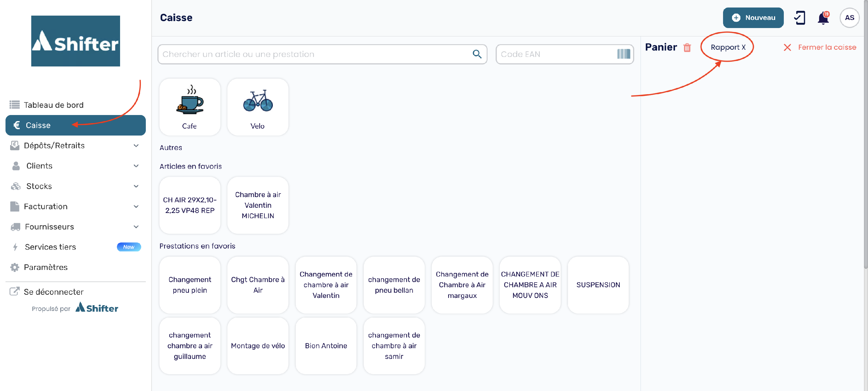Open the Rapport X report
The width and height of the screenshot is (868, 391).
coord(728,47)
